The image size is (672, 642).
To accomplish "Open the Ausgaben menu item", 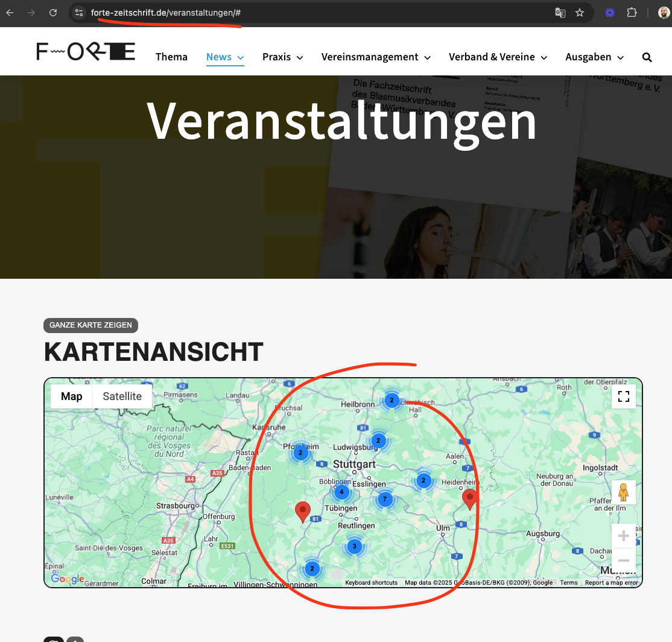I will click(x=588, y=57).
